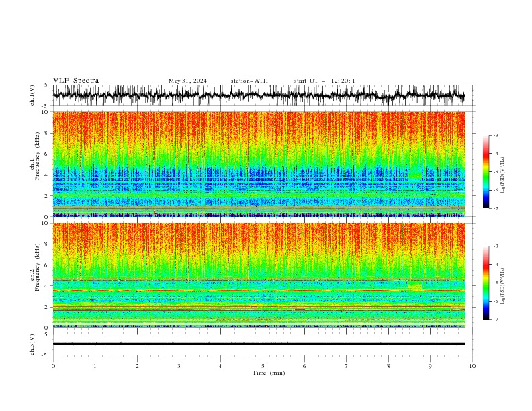Click the upper PSD color scale bar
Screen dimensions: 532x411
(486, 172)
